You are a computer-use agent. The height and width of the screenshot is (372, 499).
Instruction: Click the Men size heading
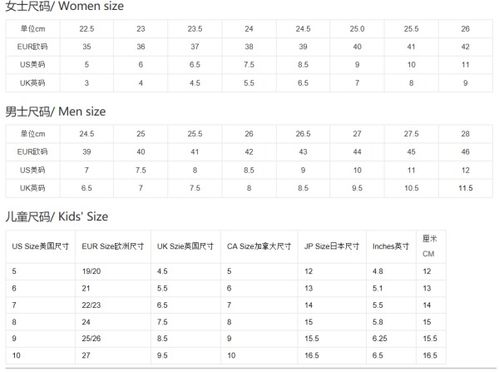[56, 111]
